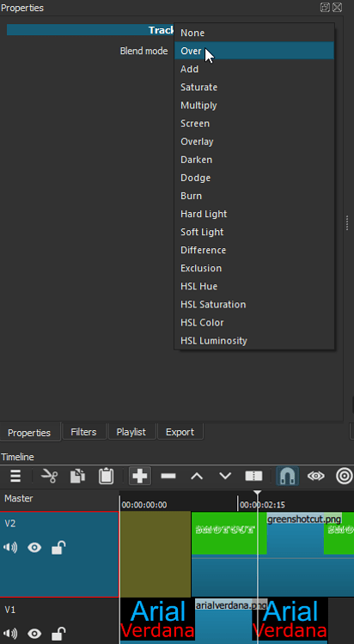Click the scissors Cut icon
The height and width of the screenshot is (644, 354).
point(49,477)
